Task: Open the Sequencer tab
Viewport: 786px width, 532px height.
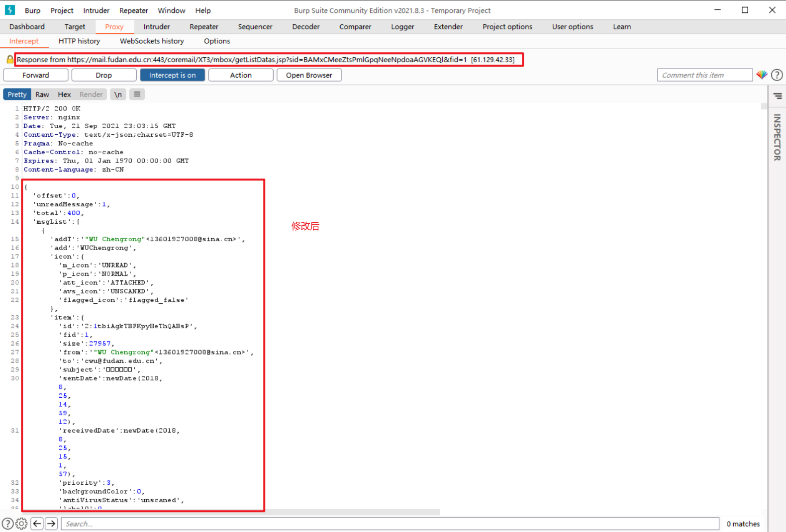Action: (x=255, y=27)
